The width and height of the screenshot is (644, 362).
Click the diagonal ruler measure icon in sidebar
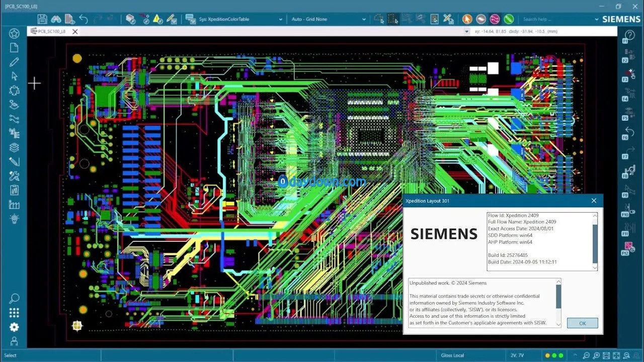tap(14, 162)
